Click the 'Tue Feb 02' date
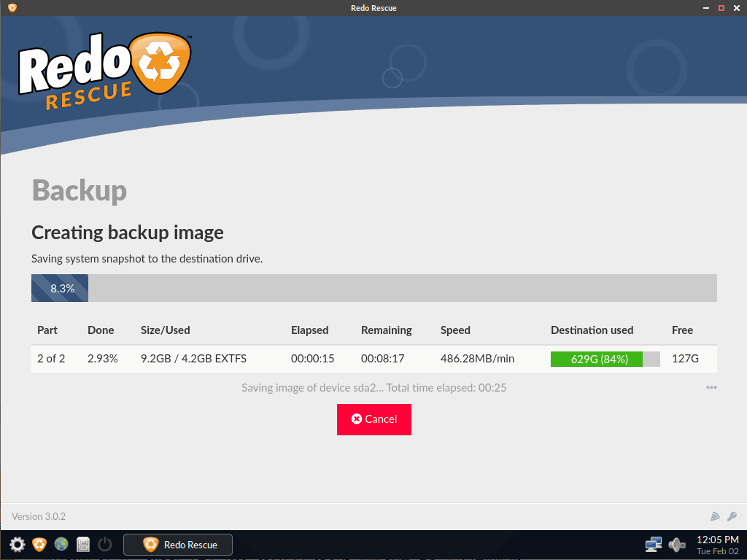Screen dimensions: 747x560 tap(718, 551)
